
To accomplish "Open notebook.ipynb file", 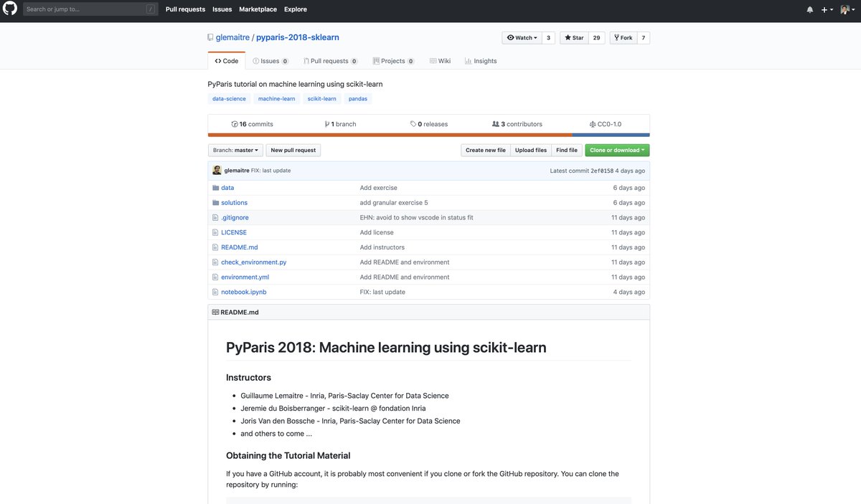I will (244, 292).
